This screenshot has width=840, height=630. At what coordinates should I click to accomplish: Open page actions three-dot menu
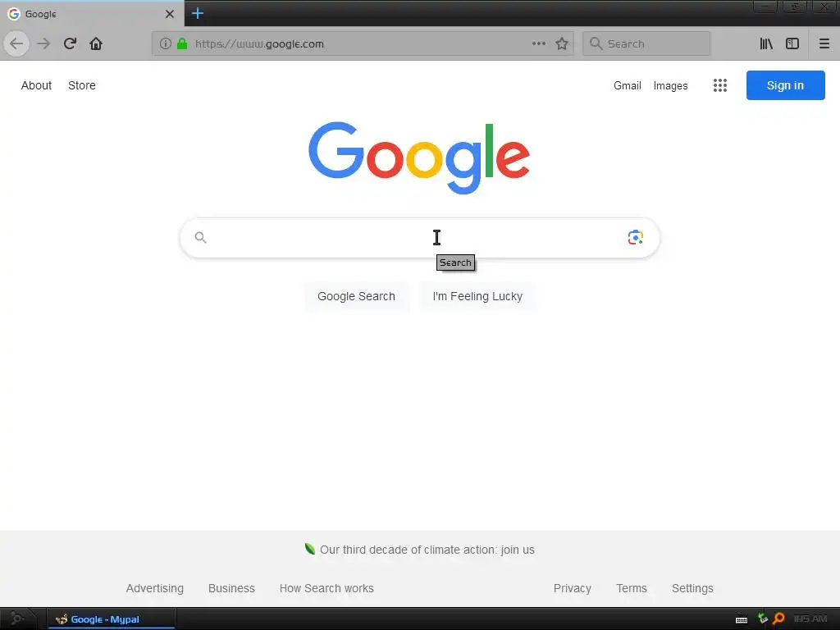click(539, 43)
